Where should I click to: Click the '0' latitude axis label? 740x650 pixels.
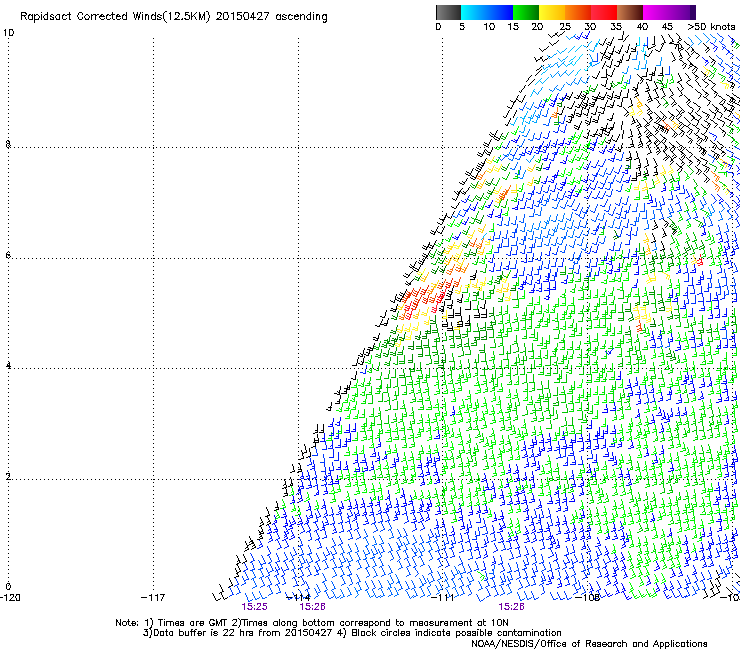[x=8, y=587]
